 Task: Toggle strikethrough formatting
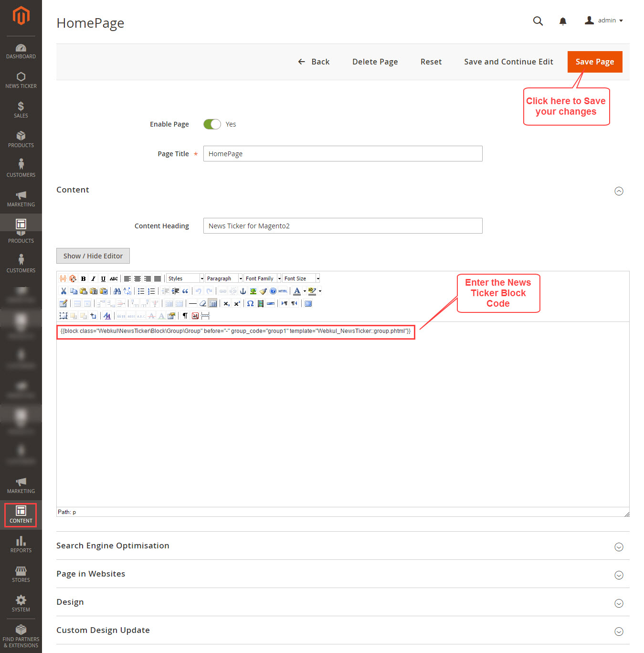[114, 278]
